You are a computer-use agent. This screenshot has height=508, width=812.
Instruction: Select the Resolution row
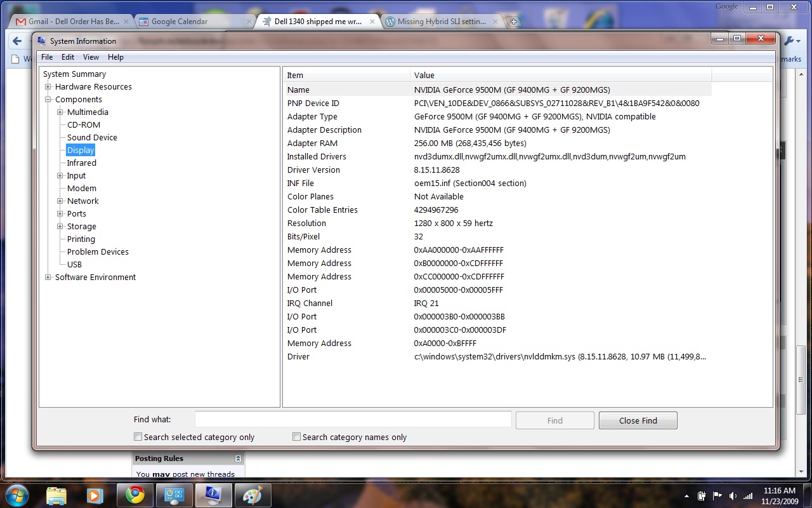click(497, 223)
